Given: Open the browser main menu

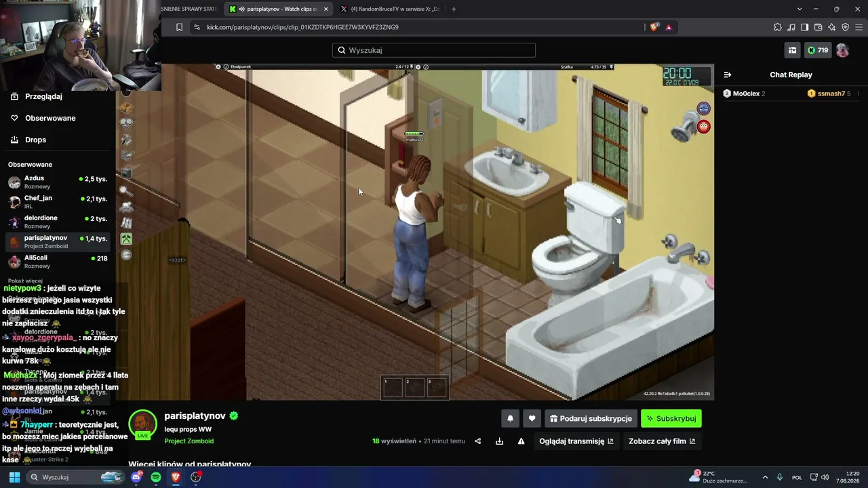Looking at the screenshot, I should (859, 27).
